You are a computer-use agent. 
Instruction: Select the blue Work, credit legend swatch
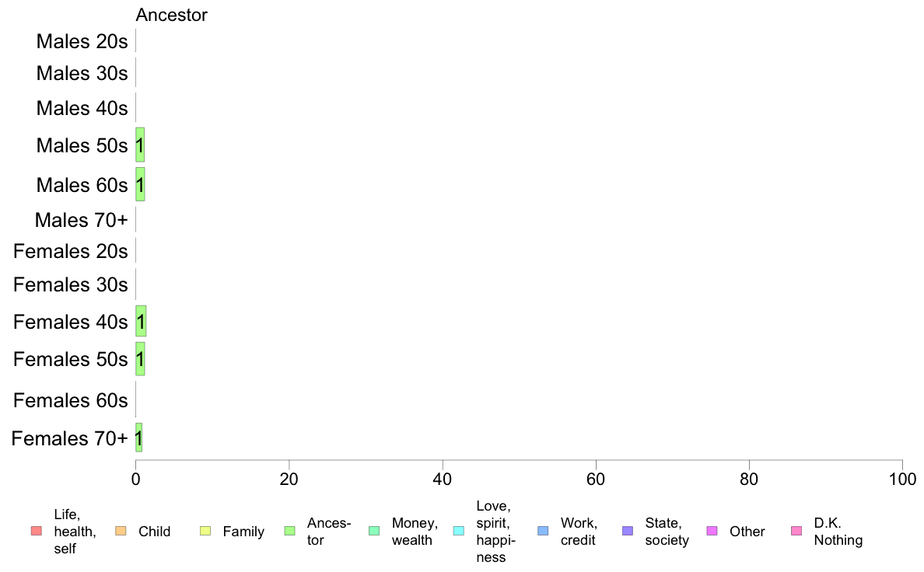[x=543, y=531]
